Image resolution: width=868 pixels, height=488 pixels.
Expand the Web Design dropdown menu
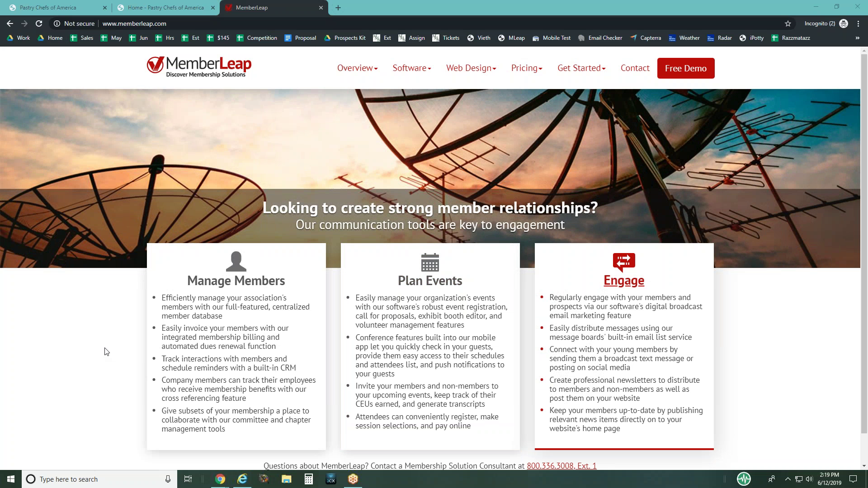point(471,68)
